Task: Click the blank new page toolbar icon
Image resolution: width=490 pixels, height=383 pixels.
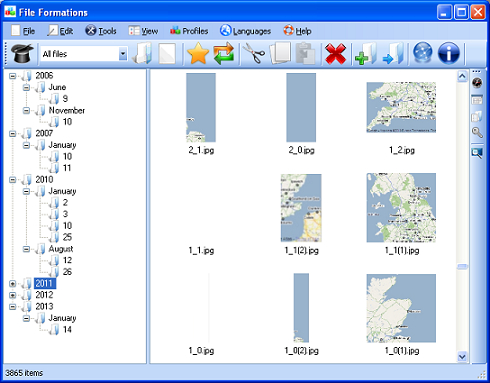Action: (167, 54)
